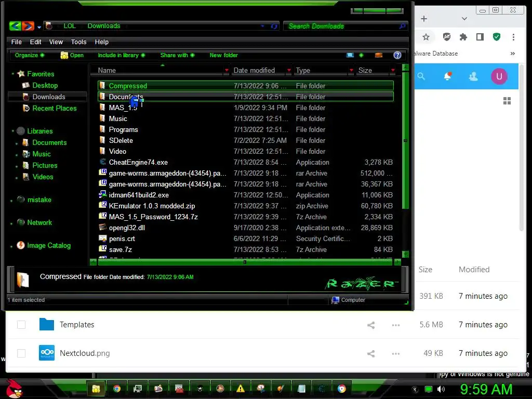The width and height of the screenshot is (532, 399).
Task: Show more bookmarks with the double chevron
Action: click(x=513, y=54)
